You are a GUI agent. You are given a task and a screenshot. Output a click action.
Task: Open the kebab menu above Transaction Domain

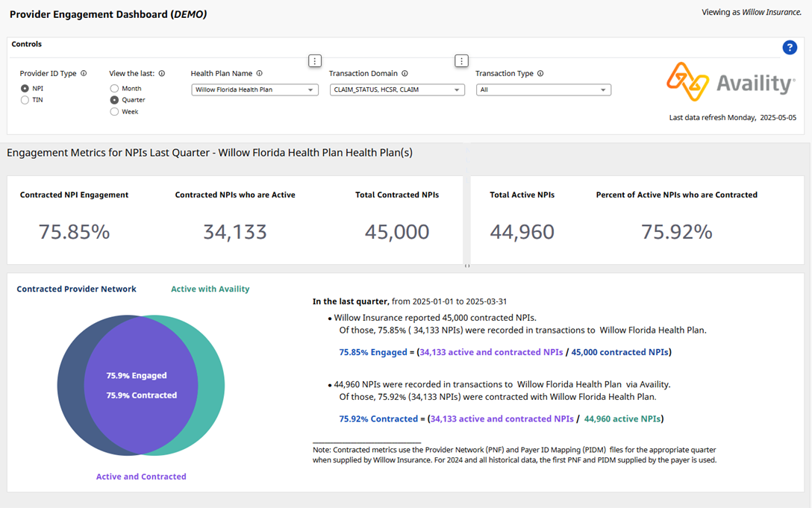[461, 60]
